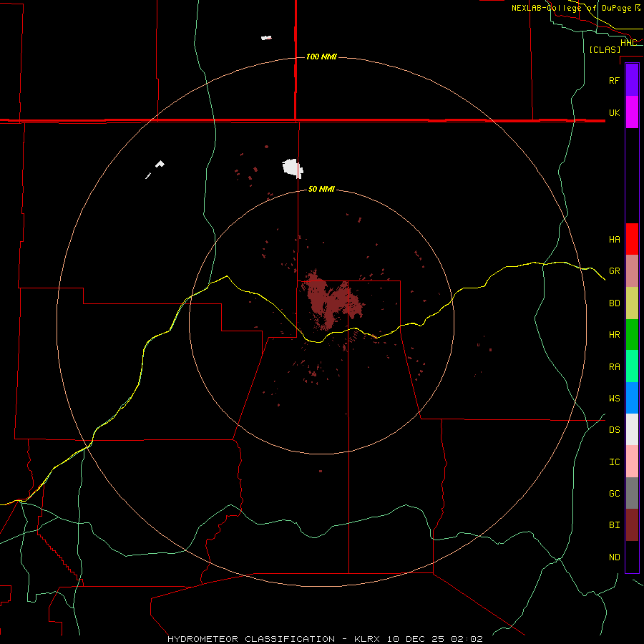Click the RF legend label

point(615,80)
